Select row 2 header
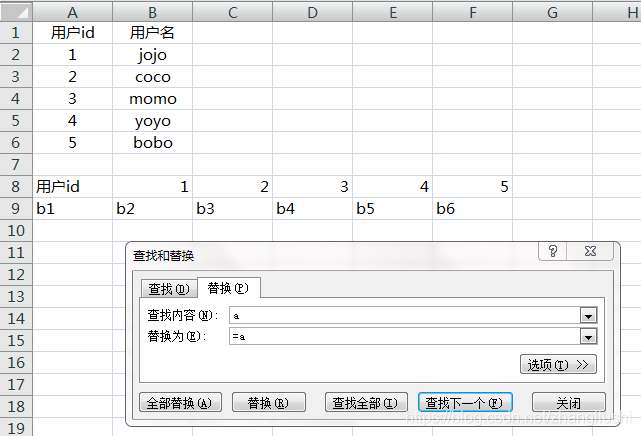The width and height of the screenshot is (641, 436). tap(16, 55)
